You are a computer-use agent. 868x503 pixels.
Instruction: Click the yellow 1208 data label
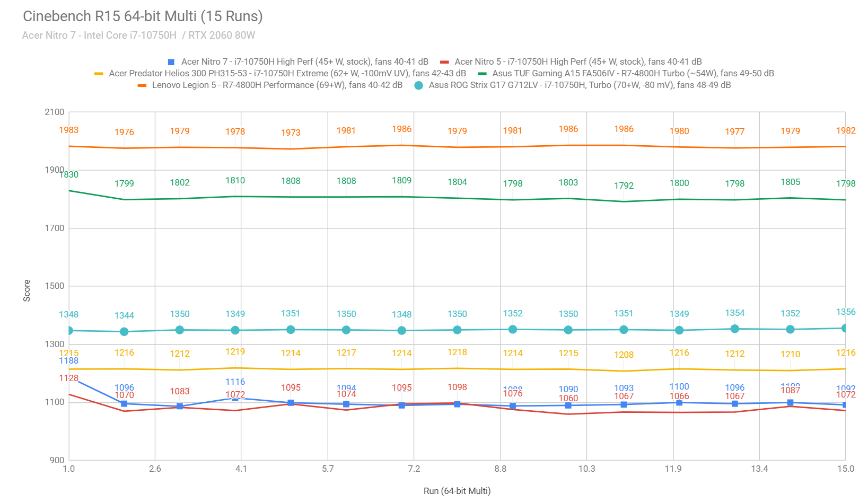tap(624, 355)
